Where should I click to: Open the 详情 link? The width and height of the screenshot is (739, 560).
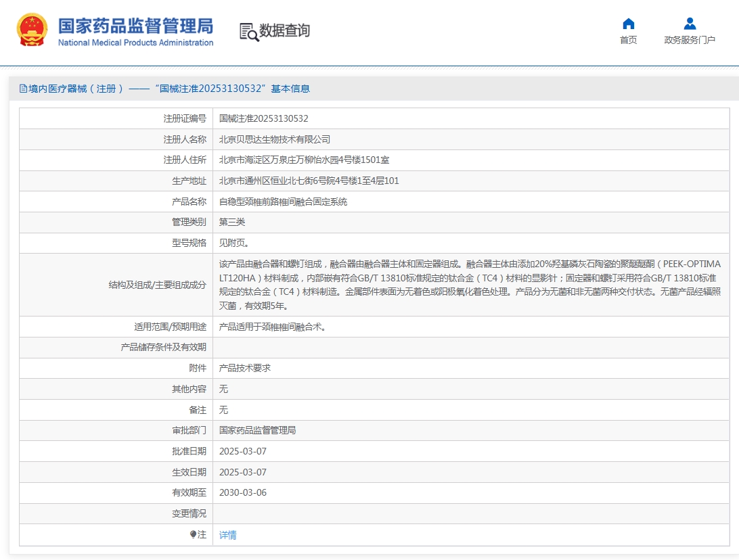pos(227,535)
